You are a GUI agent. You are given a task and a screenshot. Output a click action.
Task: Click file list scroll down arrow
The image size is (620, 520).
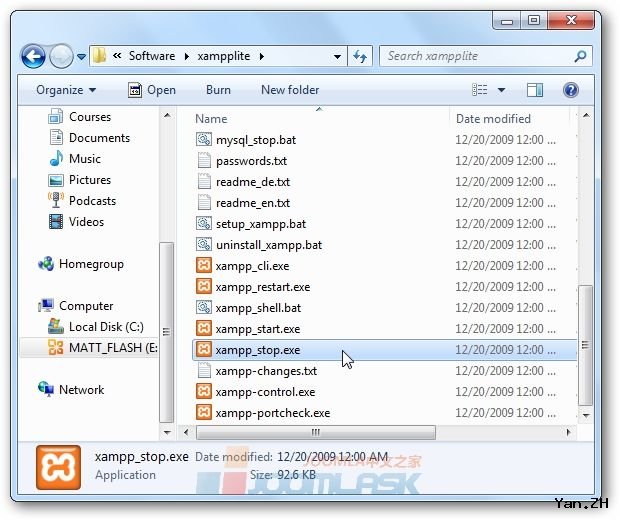point(586,416)
